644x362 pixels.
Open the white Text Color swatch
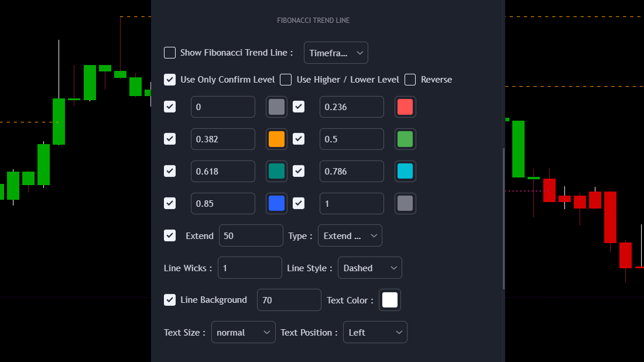[x=390, y=300]
